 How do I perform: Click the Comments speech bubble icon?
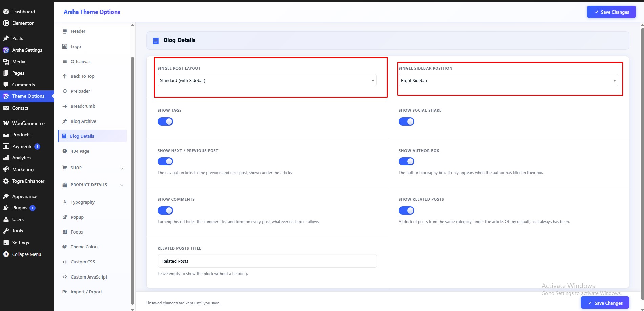[x=6, y=85]
